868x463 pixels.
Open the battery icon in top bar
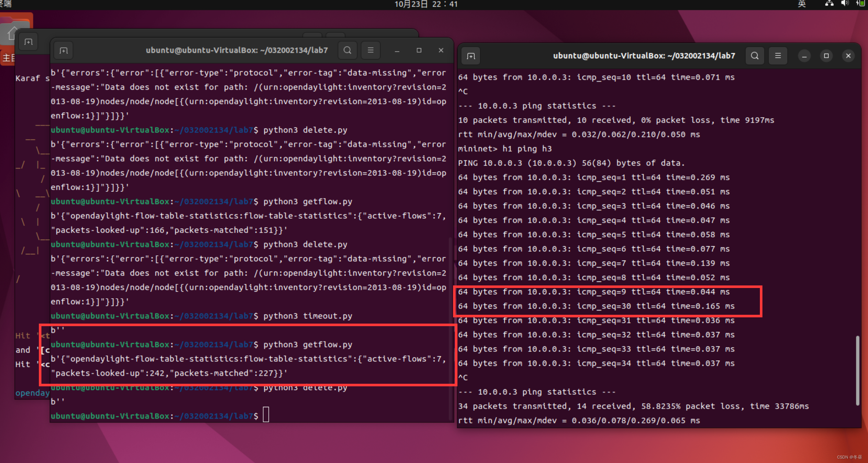click(860, 4)
